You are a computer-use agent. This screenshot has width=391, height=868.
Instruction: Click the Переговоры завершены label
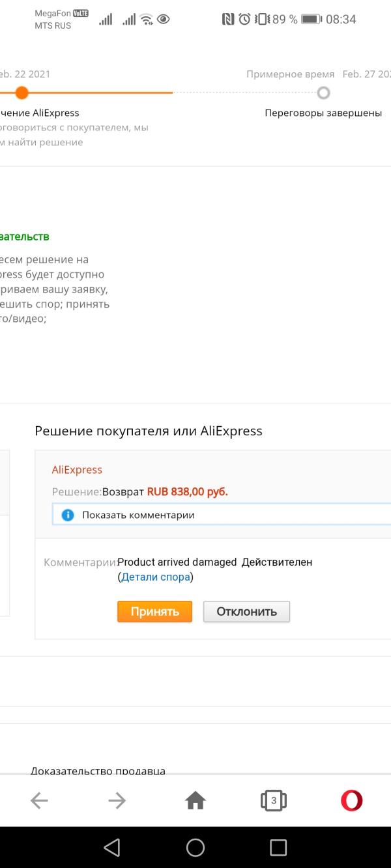click(x=323, y=113)
